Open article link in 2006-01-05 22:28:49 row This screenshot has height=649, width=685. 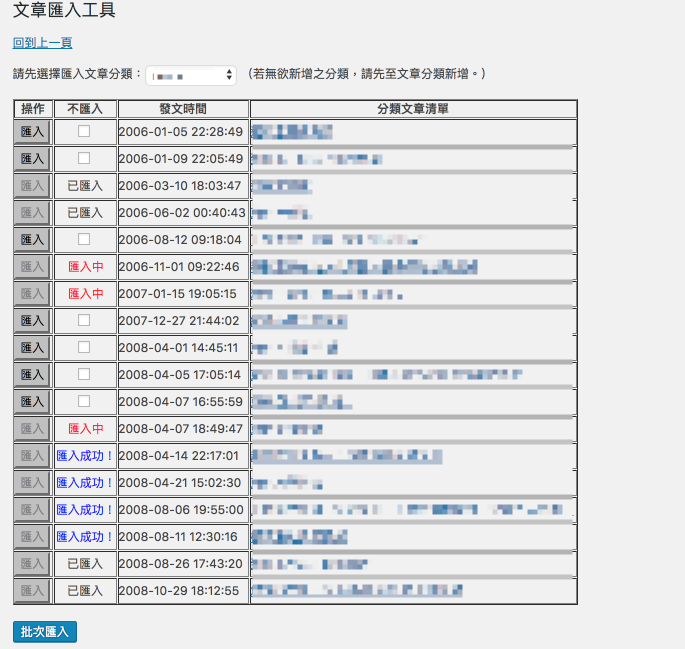point(292,132)
